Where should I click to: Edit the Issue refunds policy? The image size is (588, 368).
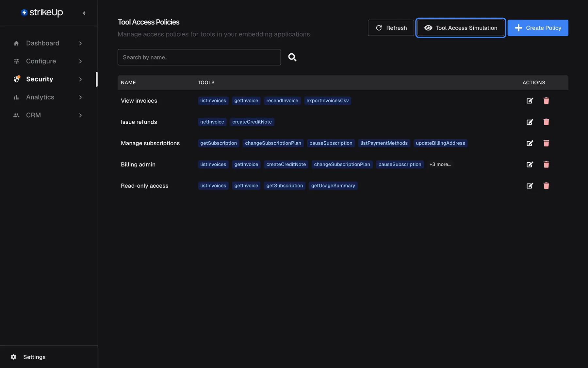tap(530, 122)
